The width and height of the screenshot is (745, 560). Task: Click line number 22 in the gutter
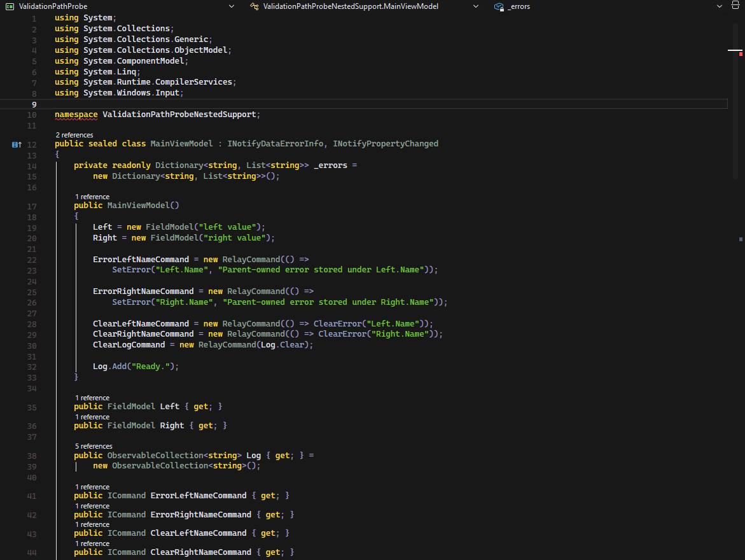(32, 260)
